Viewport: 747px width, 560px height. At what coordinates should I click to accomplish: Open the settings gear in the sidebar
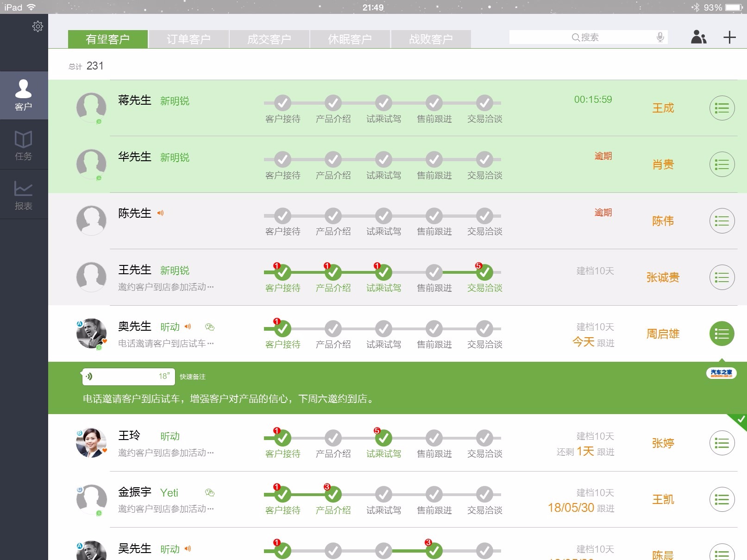(38, 26)
